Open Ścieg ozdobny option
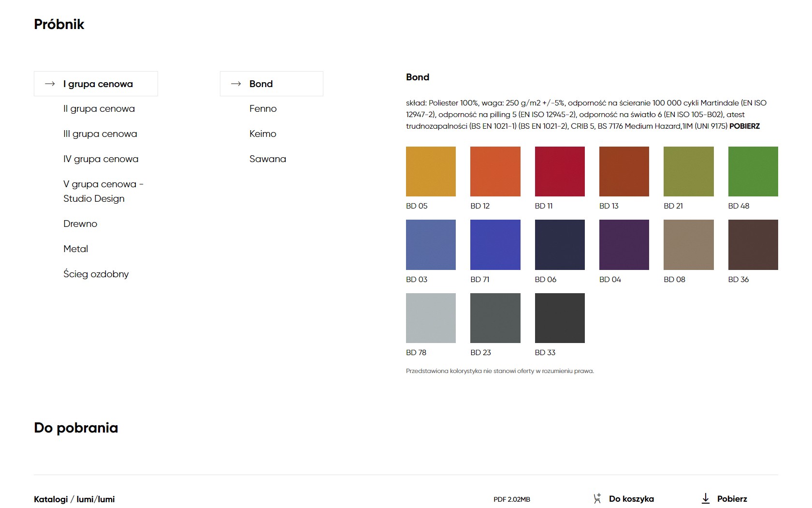The width and height of the screenshot is (812, 508). [x=96, y=274]
